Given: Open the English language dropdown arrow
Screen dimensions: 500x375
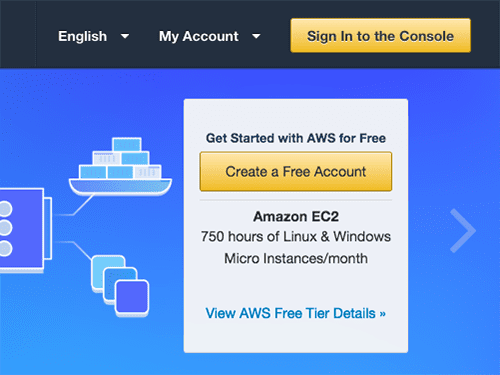Looking at the screenshot, I should coord(125,36).
